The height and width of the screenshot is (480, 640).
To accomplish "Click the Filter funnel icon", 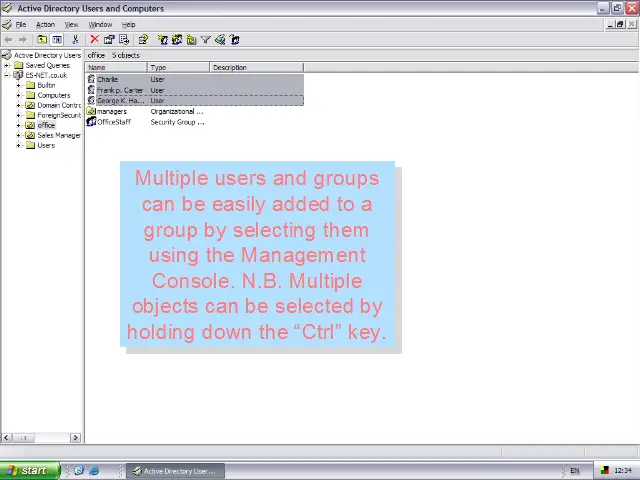I will coord(206,40).
